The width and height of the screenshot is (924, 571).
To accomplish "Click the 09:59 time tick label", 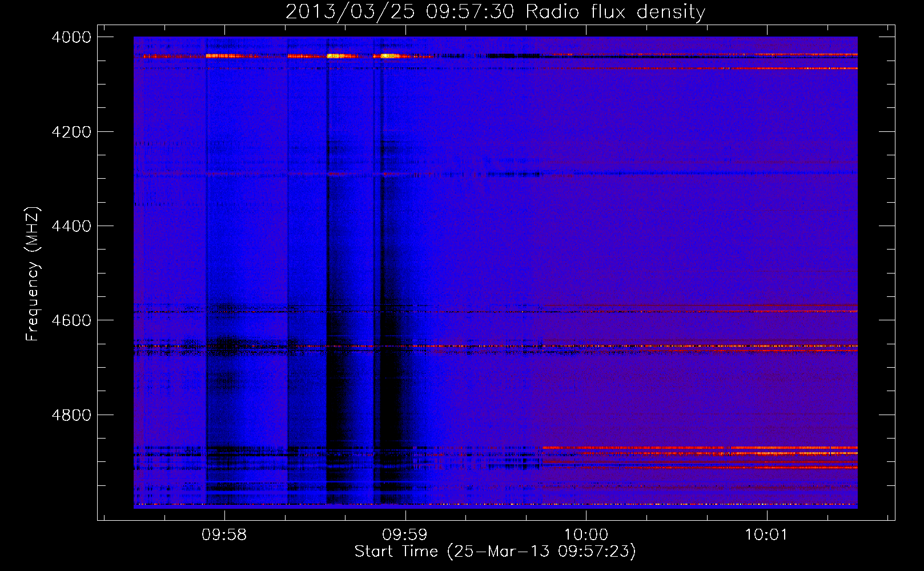I will click(x=405, y=535).
